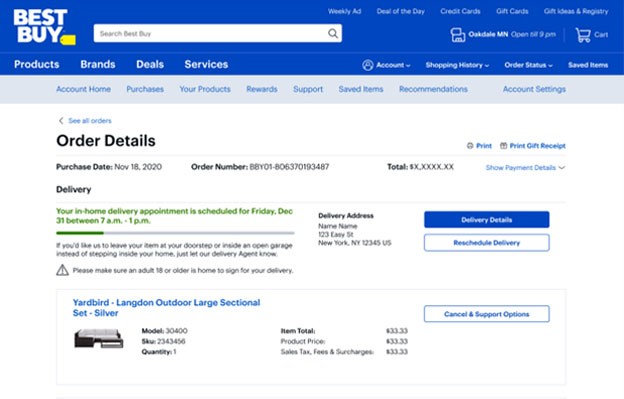Go to Account Home tab

coord(84,89)
